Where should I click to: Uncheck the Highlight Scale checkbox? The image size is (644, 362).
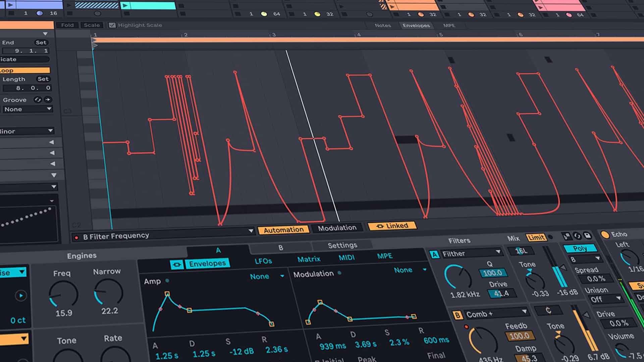click(112, 25)
